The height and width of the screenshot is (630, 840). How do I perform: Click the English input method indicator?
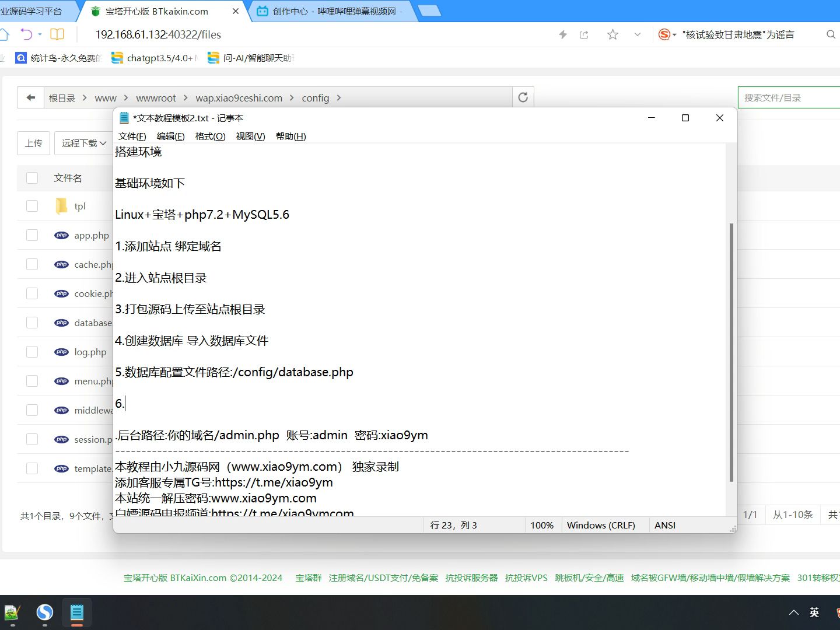click(x=814, y=612)
